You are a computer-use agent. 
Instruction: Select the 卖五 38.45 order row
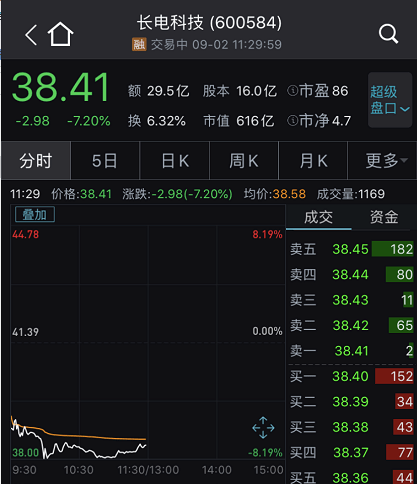(x=352, y=249)
